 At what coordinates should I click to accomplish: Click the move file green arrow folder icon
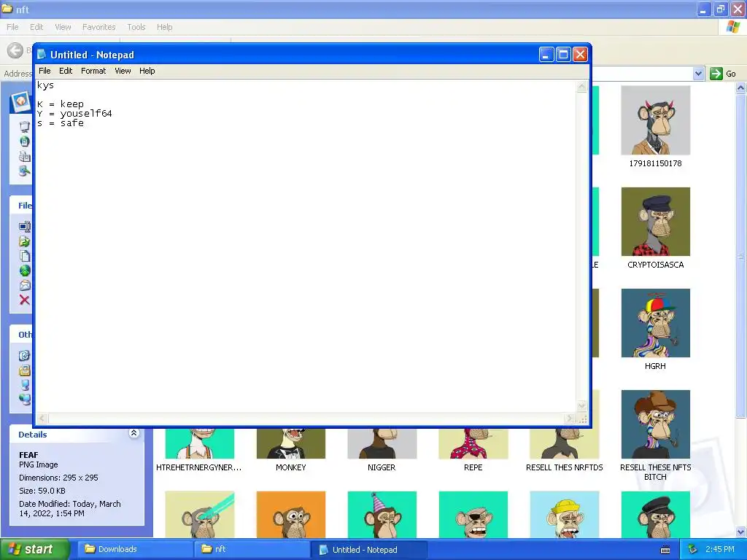pyautogui.click(x=25, y=241)
